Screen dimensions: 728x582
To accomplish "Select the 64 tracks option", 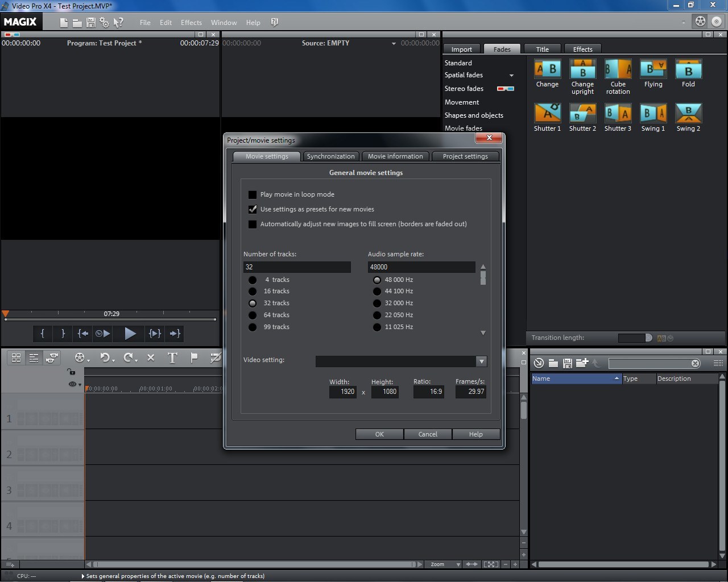I will [x=253, y=315].
